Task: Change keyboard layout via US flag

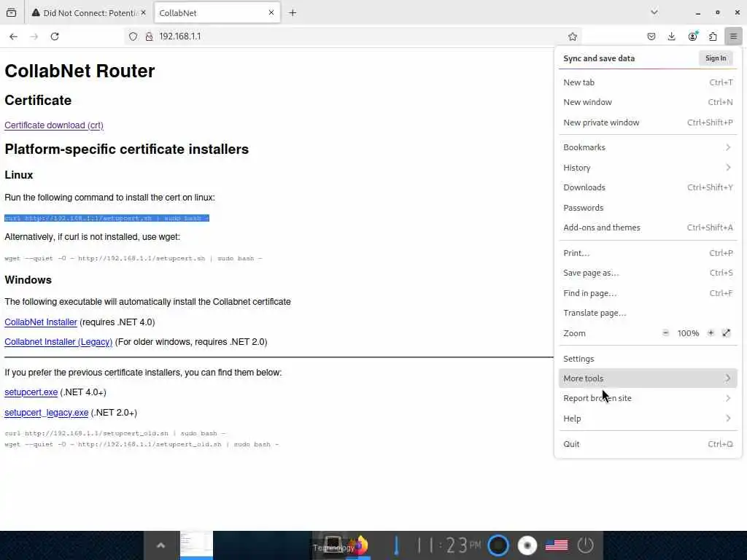Action: [557, 545]
